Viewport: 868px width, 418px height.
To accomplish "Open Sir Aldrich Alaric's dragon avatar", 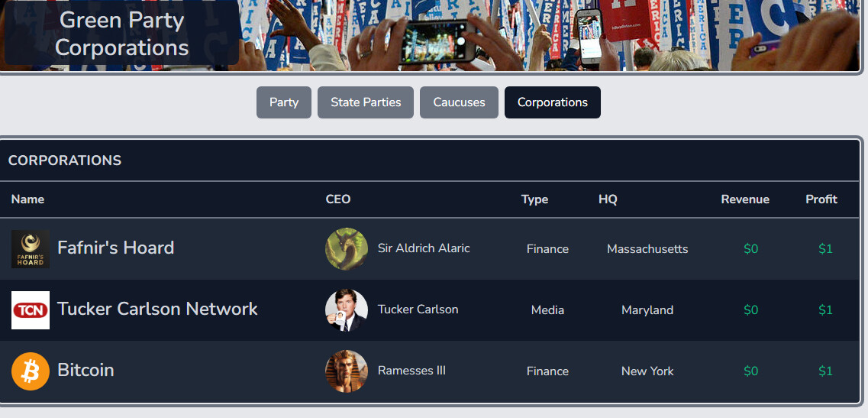I will tap(347, 249).
